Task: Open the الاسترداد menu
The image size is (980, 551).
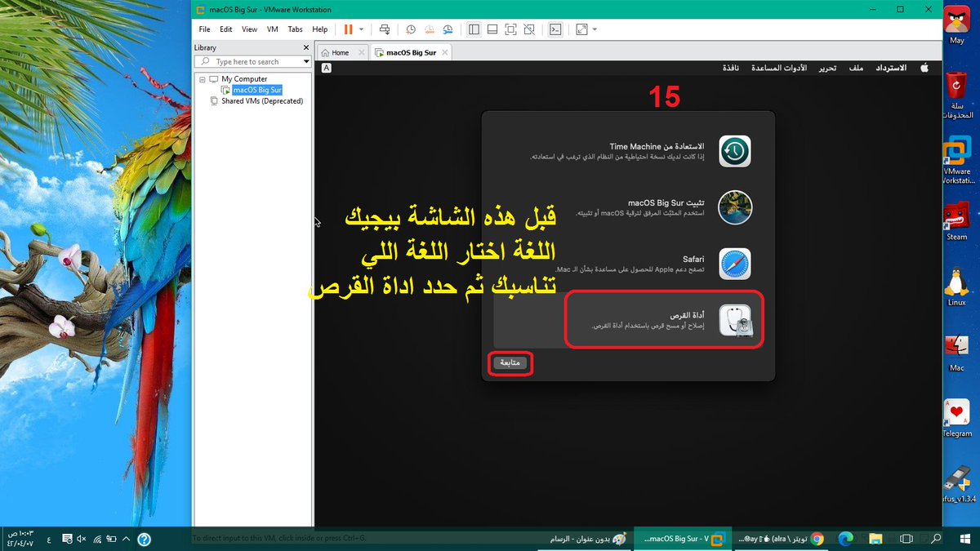Action: pyautogui.click(x=891, y=69)
